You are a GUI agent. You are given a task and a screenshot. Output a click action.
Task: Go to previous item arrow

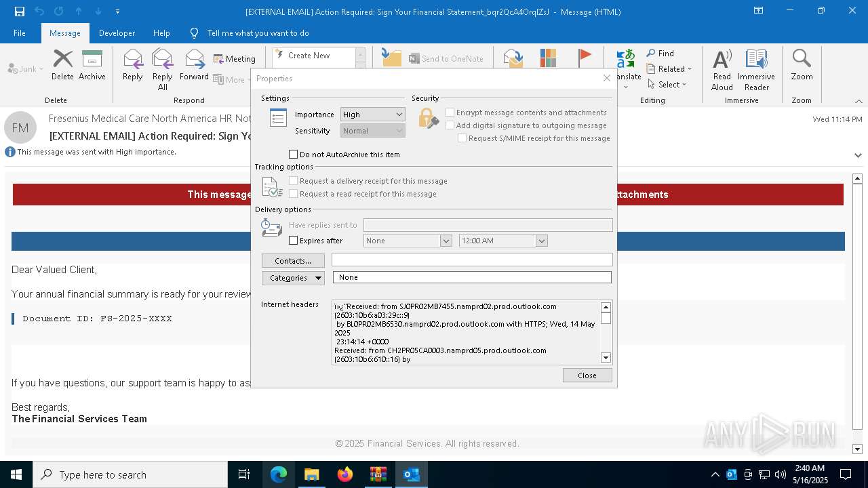coord(79,12)
